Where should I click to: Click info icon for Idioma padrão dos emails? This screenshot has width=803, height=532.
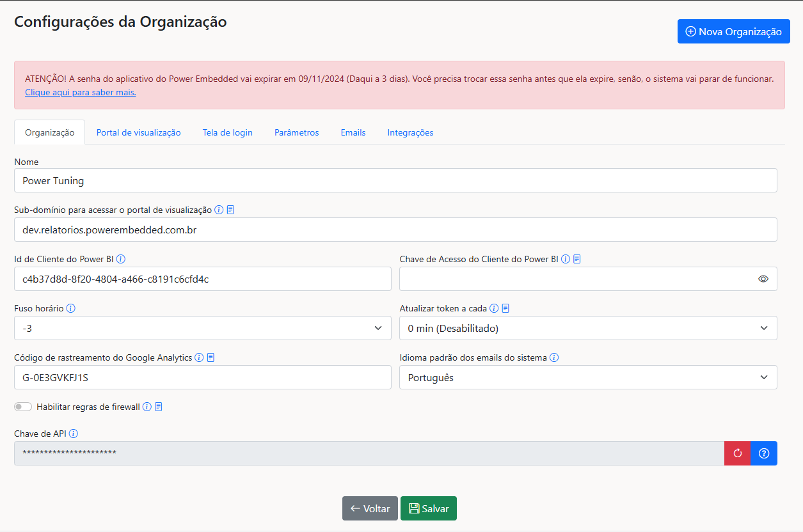(x=554, y=357)
